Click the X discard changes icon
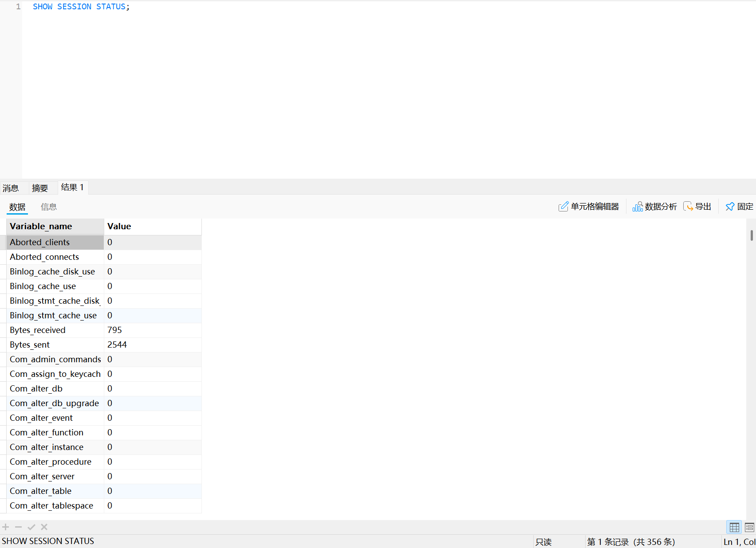 [44, 527]
